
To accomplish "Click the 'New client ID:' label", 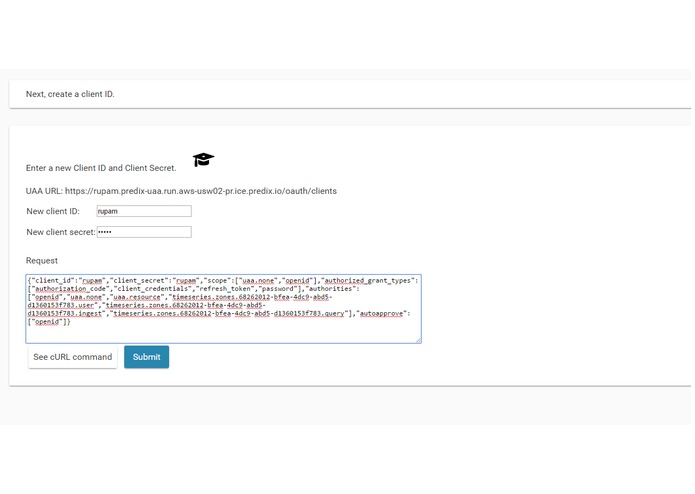I will pyautogui.click(x=53, y=211).
